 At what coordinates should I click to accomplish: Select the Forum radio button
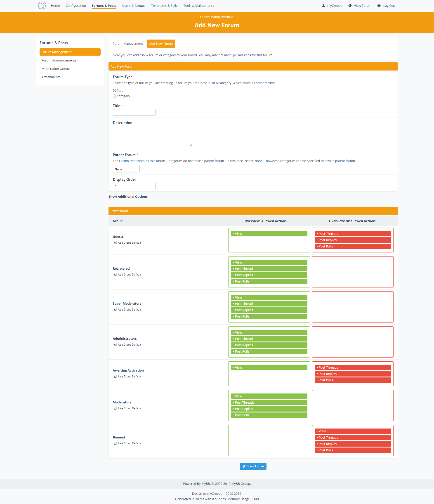114,90
